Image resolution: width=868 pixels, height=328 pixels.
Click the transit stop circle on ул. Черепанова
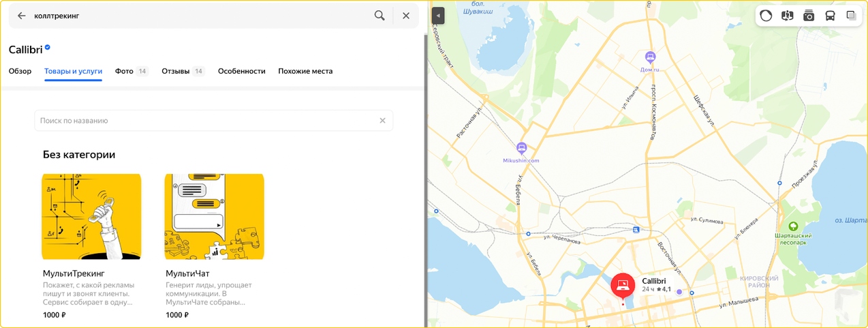pyautogui.click(x=528, y=234)
